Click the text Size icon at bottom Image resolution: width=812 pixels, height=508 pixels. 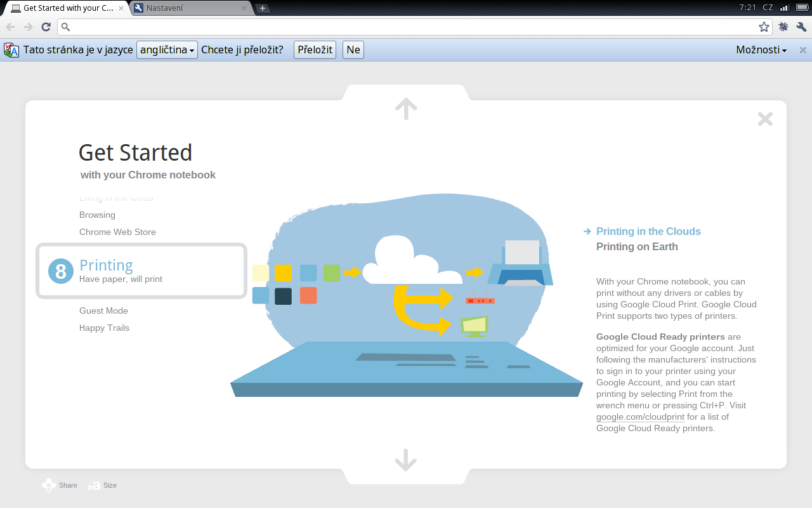click(x=94, y=486)
